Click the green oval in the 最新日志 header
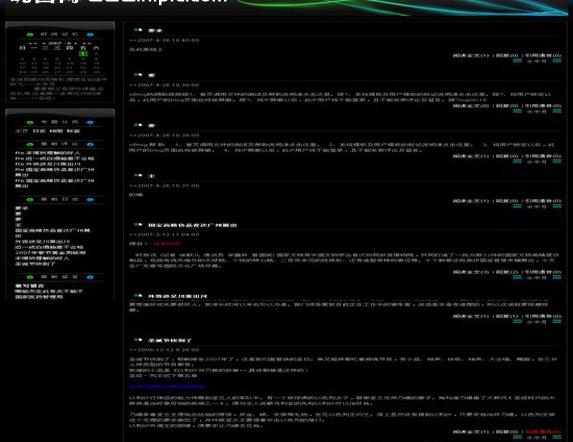Screen dimensions: 573x442 tap(30, 199)
